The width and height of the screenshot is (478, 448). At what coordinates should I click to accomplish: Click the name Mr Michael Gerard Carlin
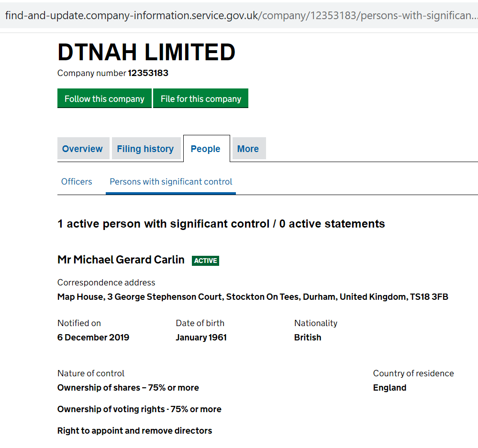pyautogui.click(x=121, y=260)
